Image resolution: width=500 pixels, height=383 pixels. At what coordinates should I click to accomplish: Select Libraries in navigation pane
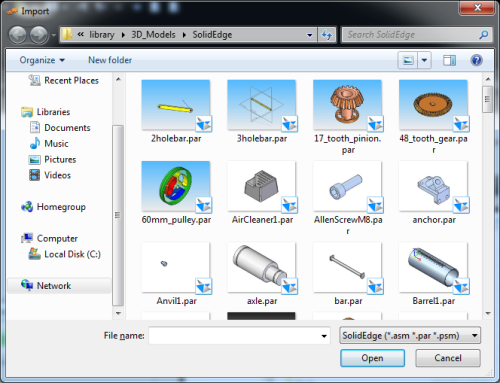[45, 112]
